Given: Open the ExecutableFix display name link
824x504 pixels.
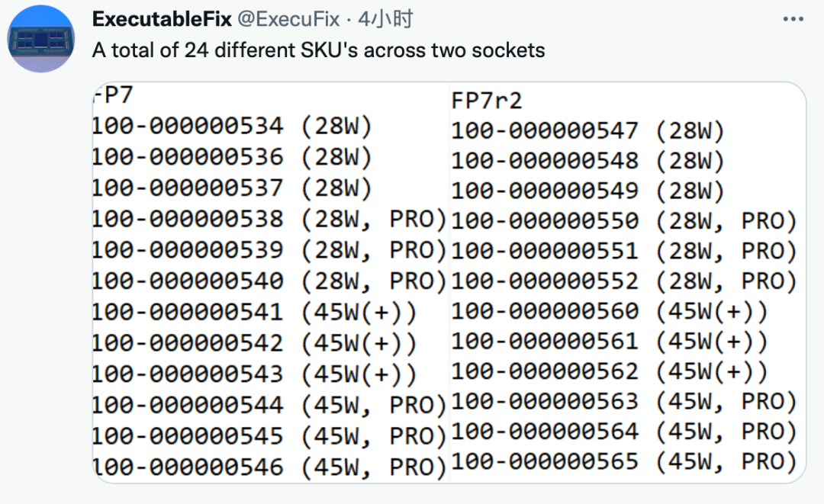Looking at the screenshot, I should (x=162, y=19).
